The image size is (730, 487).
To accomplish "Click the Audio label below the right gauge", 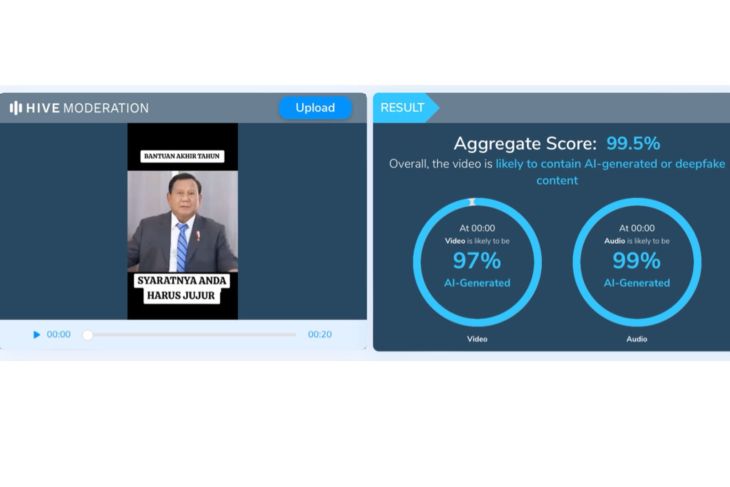I will [x=636, y=339].
